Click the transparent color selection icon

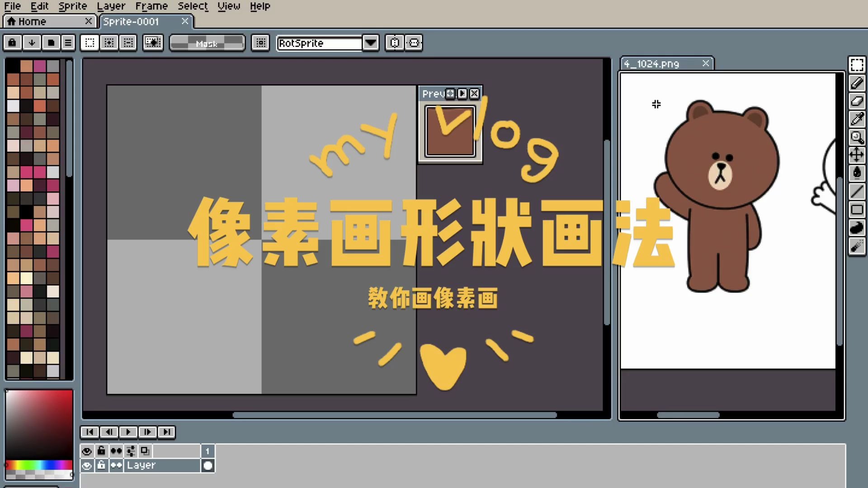pos(153,43)
